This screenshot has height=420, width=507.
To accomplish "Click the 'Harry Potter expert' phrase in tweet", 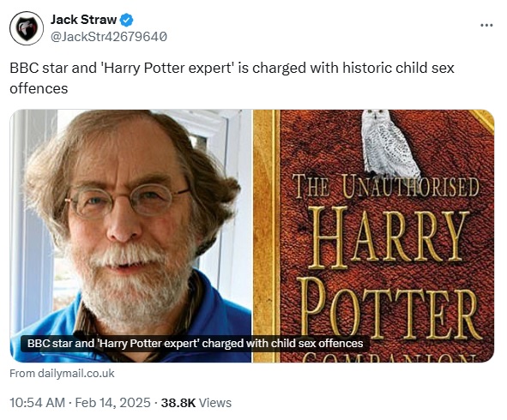I will [x=167, y=69].
